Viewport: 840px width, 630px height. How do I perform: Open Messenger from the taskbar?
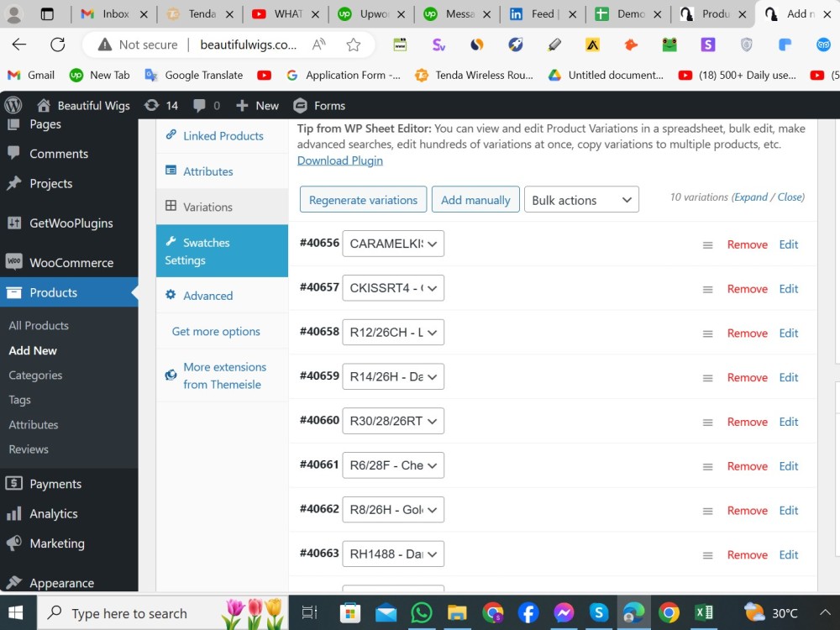[564, 612]
